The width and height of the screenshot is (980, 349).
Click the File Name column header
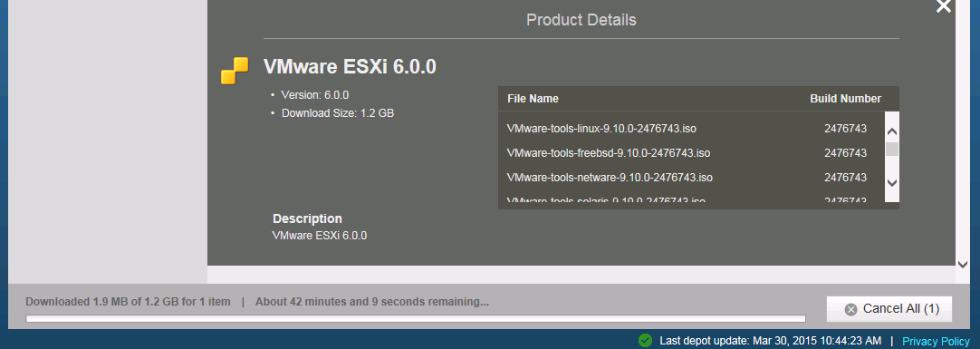tap(533, 99)
